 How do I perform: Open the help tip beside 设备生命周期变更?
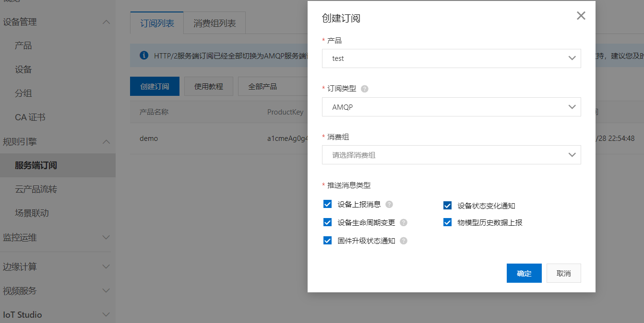click(403, 222)
